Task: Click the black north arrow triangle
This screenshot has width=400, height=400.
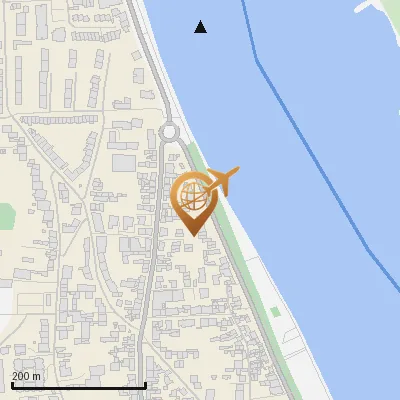Action: [200, 27]
